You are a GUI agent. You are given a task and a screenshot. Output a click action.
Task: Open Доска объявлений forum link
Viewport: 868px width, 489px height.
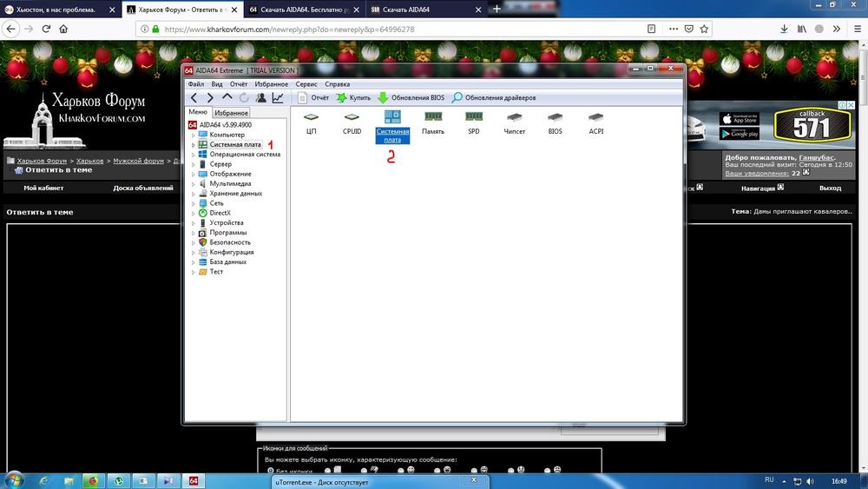click(143, 188)
